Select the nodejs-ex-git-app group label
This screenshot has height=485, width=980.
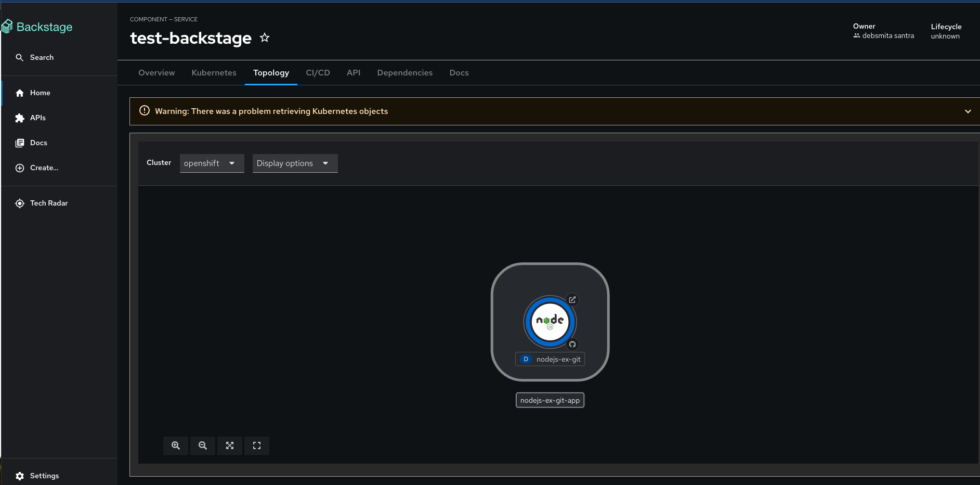tap(550, 400)
